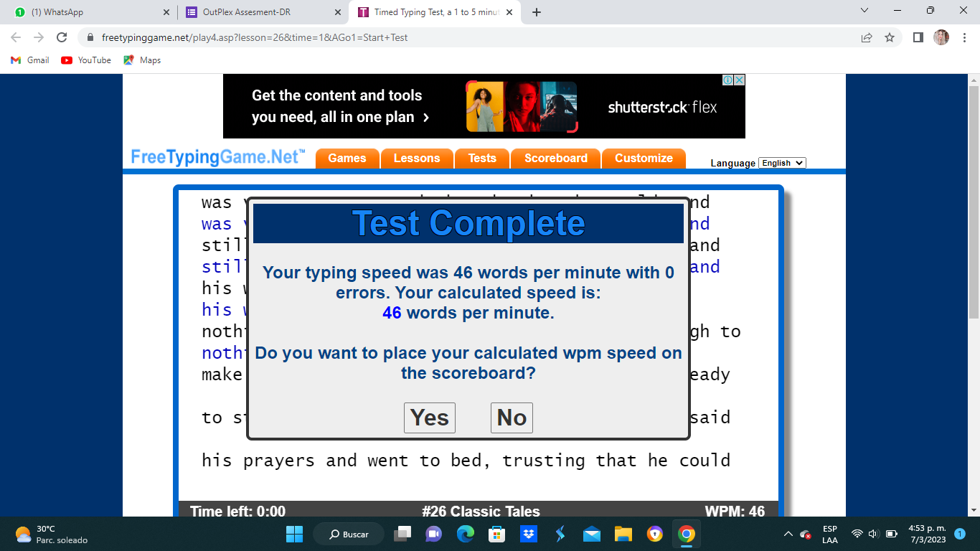Click the address bar URL
Screen dimensions: 980x551
[x=255, y=37]
